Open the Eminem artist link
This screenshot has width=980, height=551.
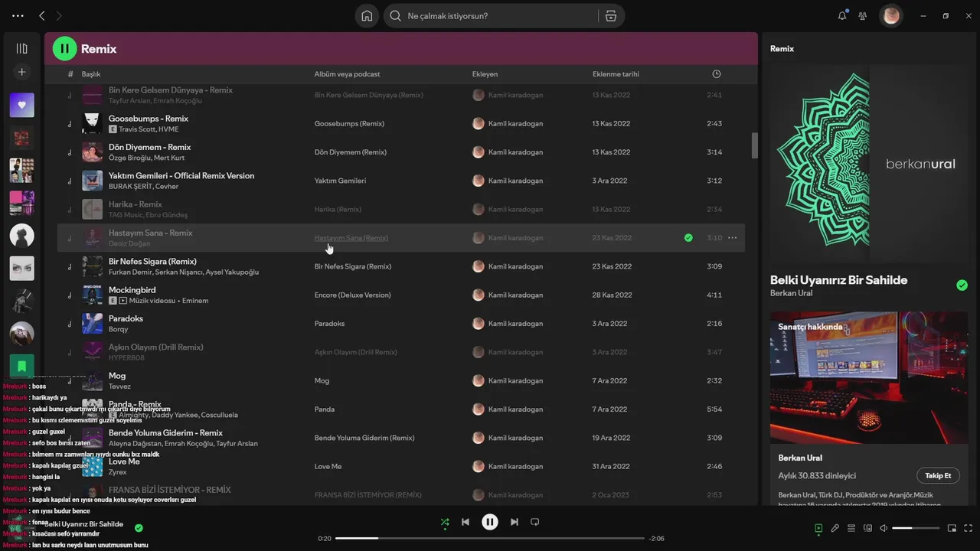tap(195, 301)
